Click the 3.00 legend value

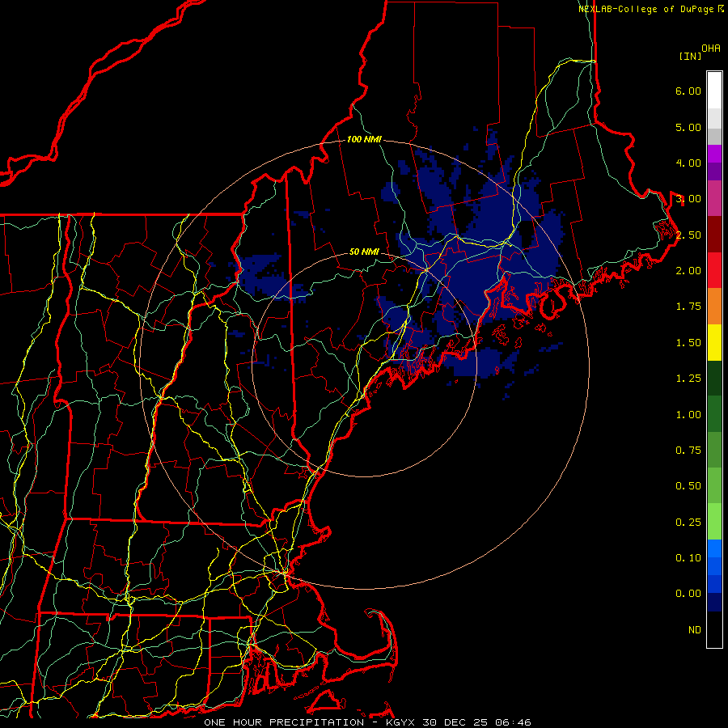tap(688, 199)
